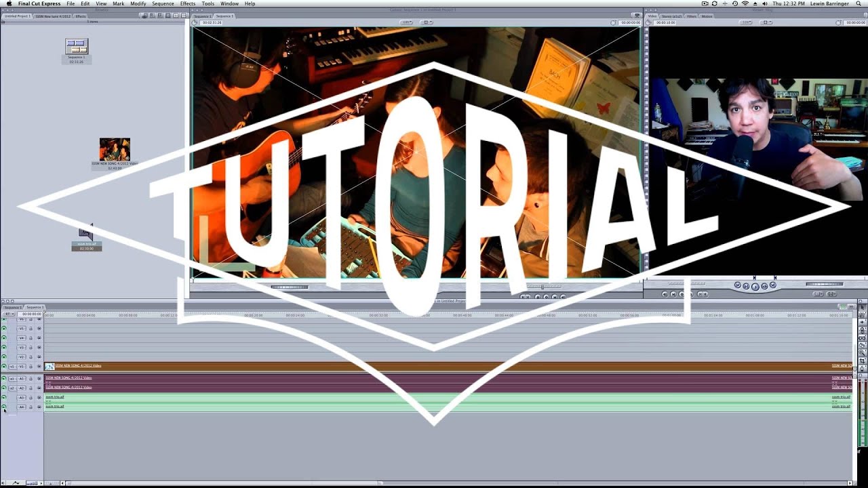Viewport: 868px width, 488px height.
Task: Open the Sequence 1 icon in Browser
Action: click(x=77, y=47)
